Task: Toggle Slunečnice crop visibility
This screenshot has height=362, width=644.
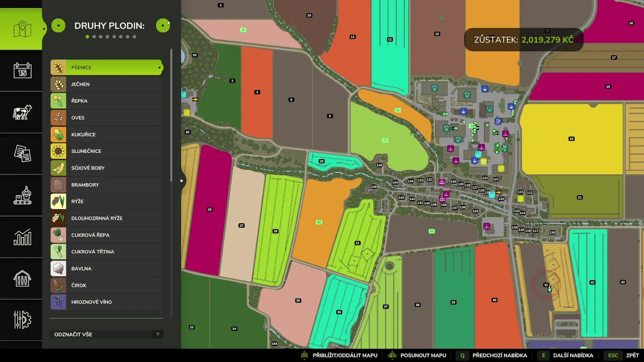Action: coord(107,151)
